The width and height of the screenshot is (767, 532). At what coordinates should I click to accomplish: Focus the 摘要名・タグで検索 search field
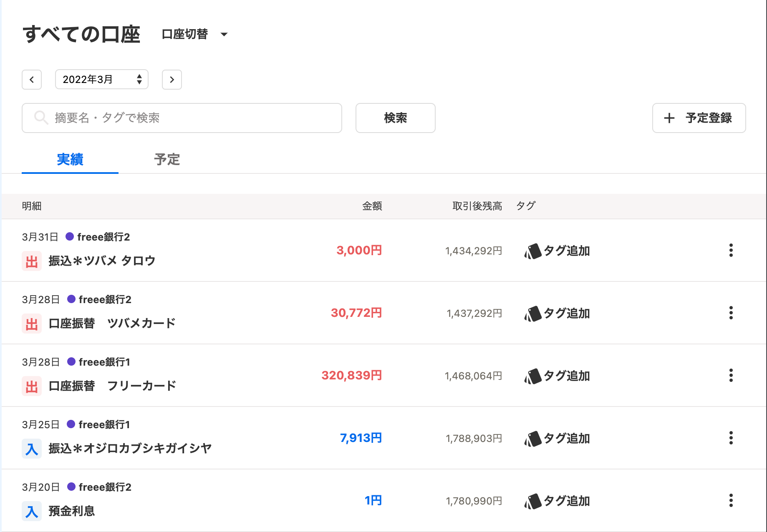(x=182, y=118)
